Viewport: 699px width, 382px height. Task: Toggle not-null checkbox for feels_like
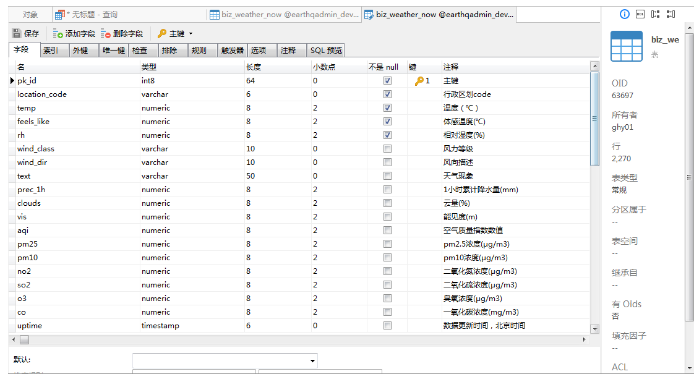pyautogui.click(x=387, y=121)
